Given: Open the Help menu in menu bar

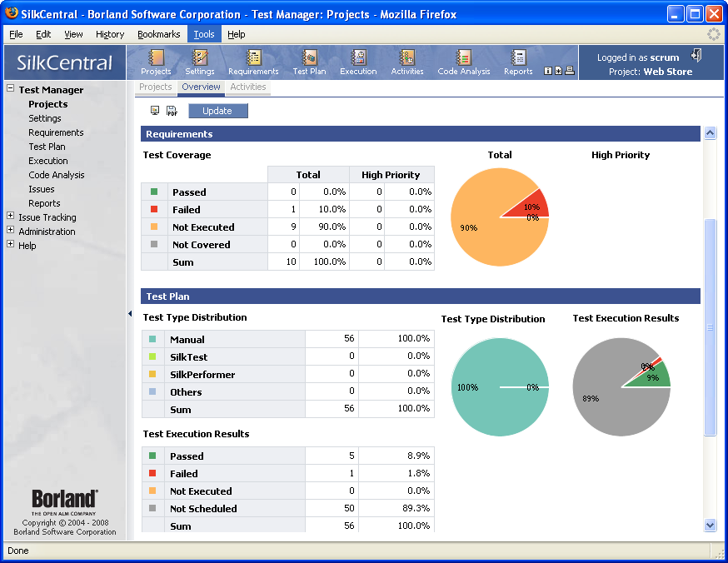Looking at the screenshot, I should pyautogui.click(x=237, y=34).
